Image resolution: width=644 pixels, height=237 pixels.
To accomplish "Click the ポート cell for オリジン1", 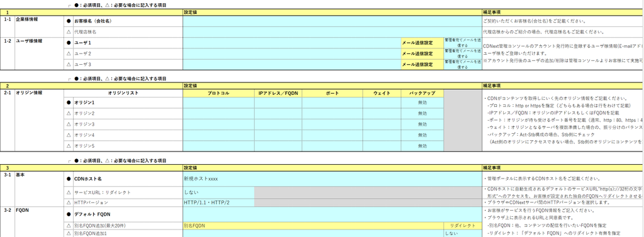I will 332,102.
